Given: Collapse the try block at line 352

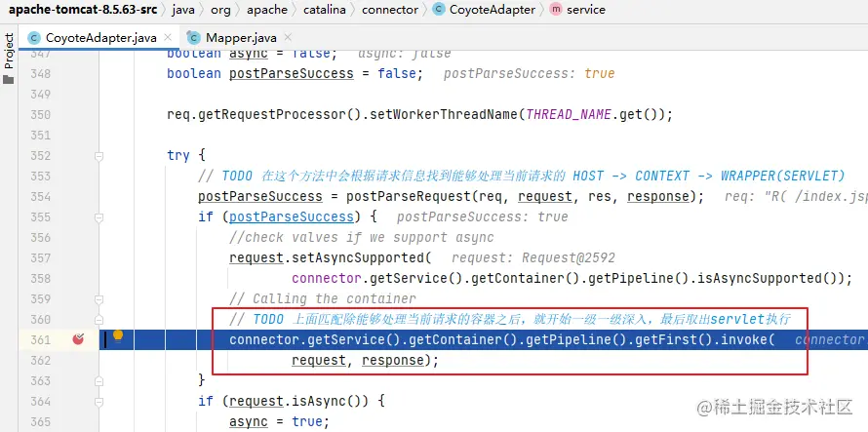Looking at the screenshot, I should click(x=99, y=156).
